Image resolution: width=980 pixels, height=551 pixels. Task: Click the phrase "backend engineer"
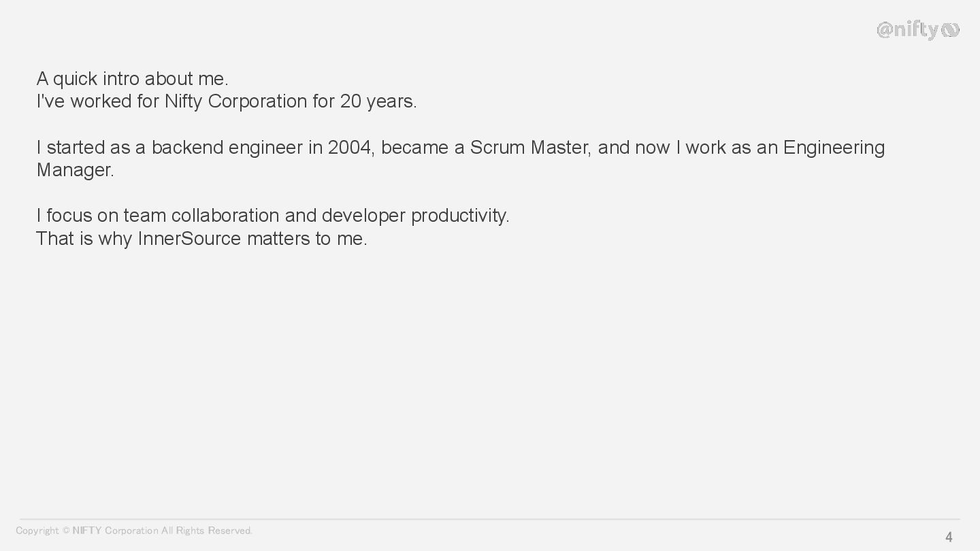pyautogui.click(x=227, y=148)
